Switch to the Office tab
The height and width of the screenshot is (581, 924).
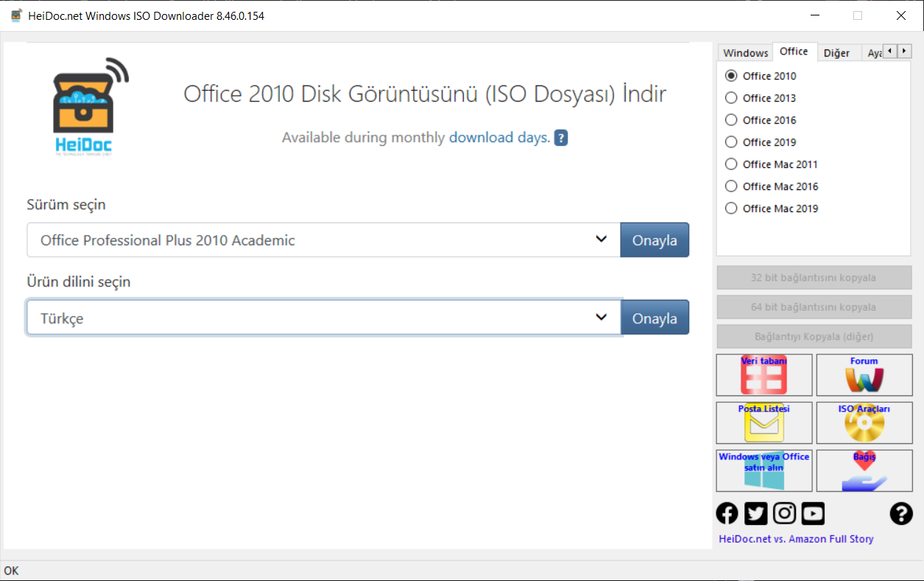coord(794,52)
